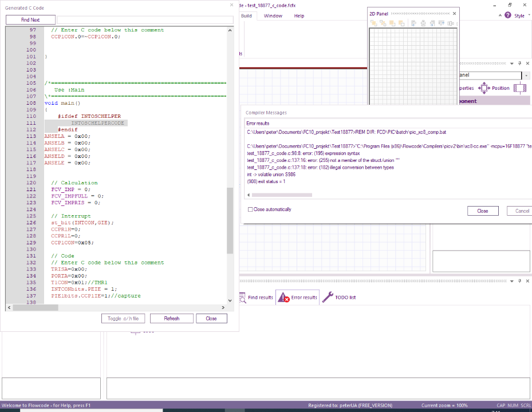
Task: Switch to the Error results tab
Action: pos(298,298)
